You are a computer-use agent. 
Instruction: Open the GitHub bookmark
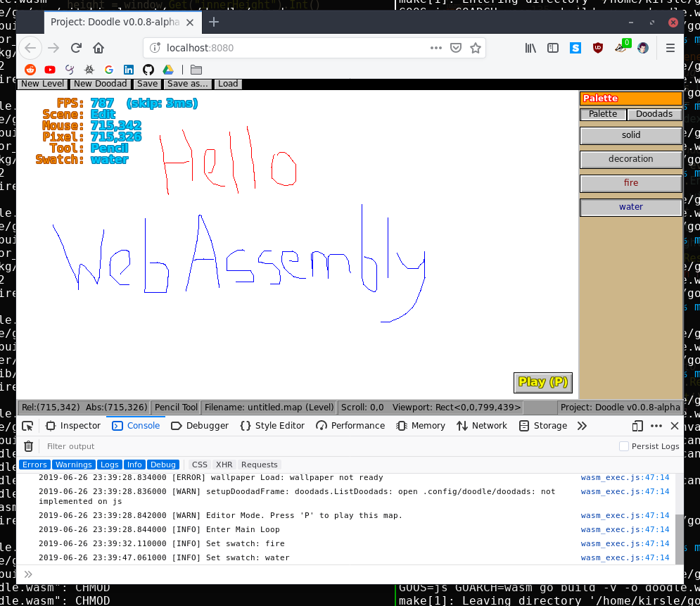pyautogui.click(x=148, y=70)
